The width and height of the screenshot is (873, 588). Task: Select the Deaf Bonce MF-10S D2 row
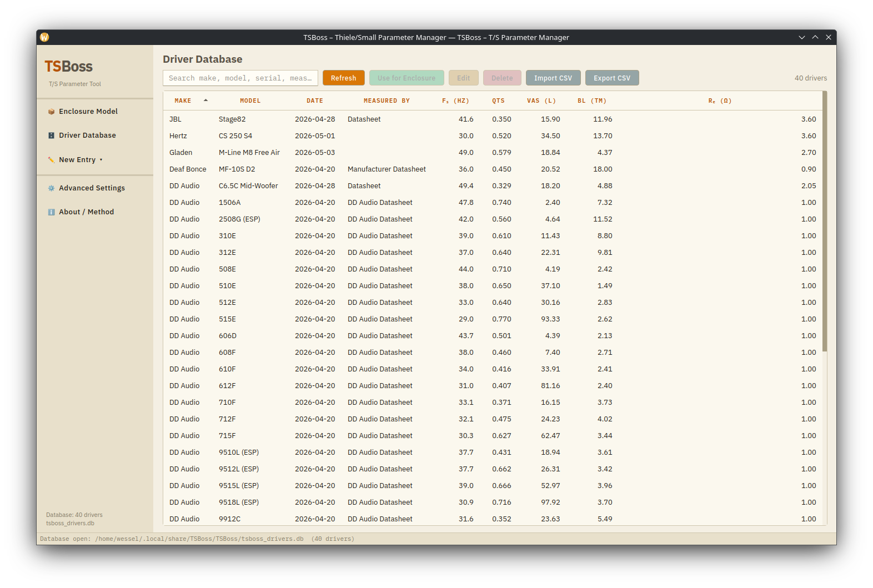point(493,169)
